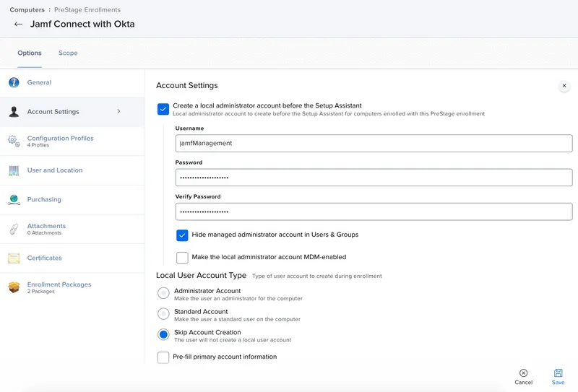578x392 pixels.
Task: Click the '0 Attachments' count text
Action: pyautogui.click(x=44, y=233)
